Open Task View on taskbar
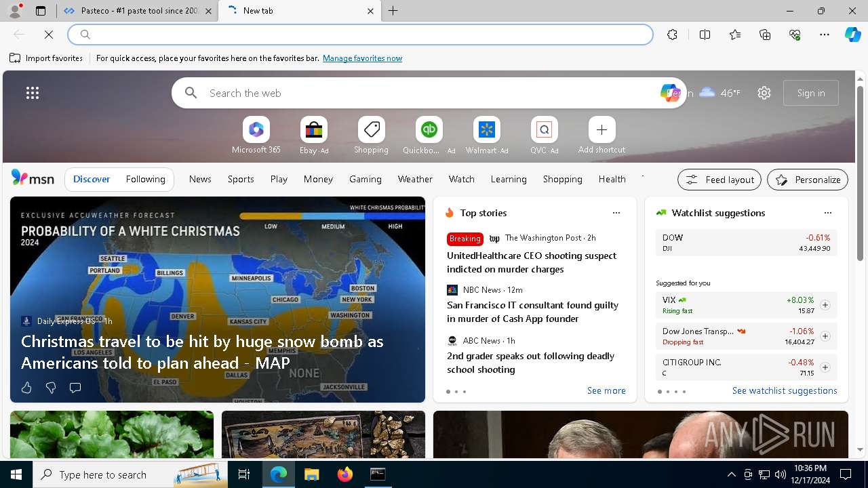 click(245, 474)
